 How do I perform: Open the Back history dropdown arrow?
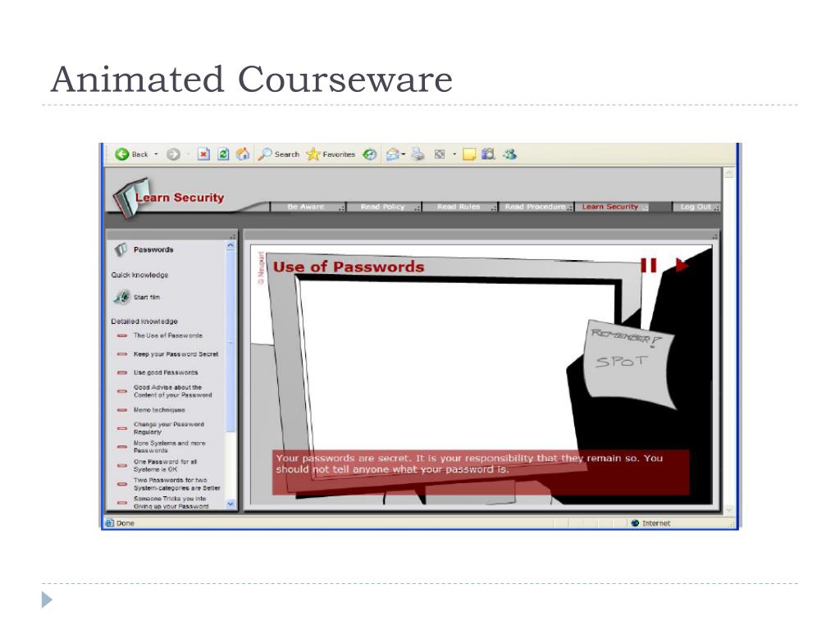tap(157, 154)
